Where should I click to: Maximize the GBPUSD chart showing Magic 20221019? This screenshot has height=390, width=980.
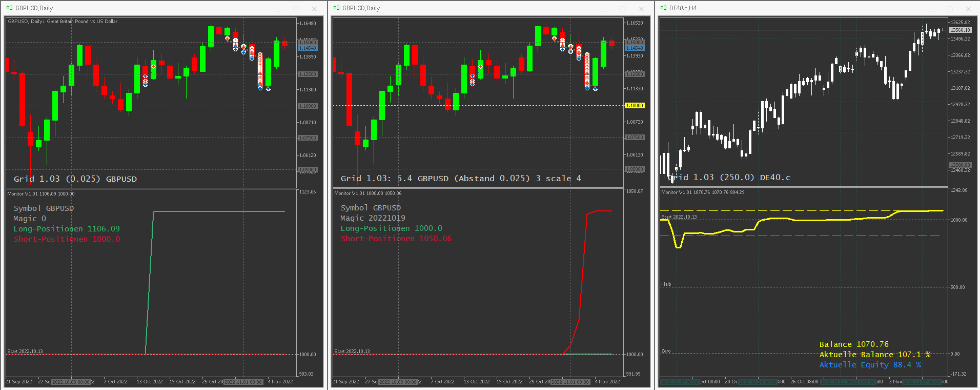click(623, 9)
